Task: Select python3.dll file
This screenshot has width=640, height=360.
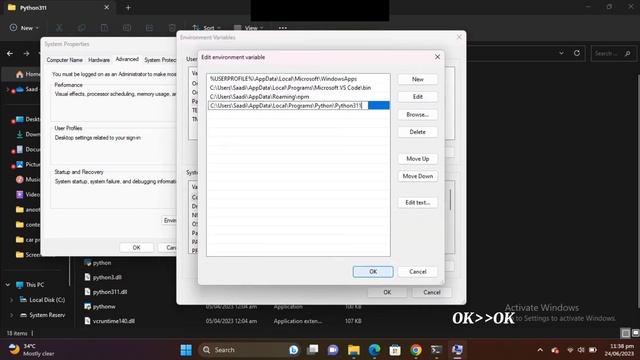Action: (x=103, y=277)
